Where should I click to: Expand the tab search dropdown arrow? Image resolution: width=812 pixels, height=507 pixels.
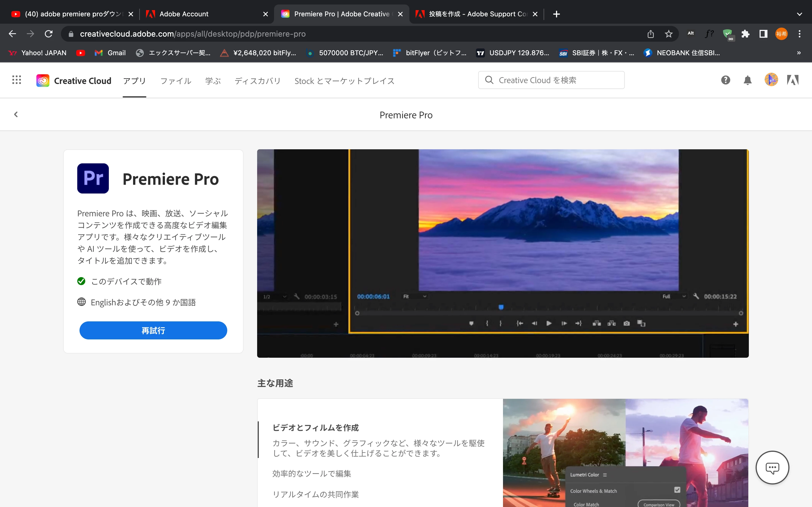tap(800, 14)
